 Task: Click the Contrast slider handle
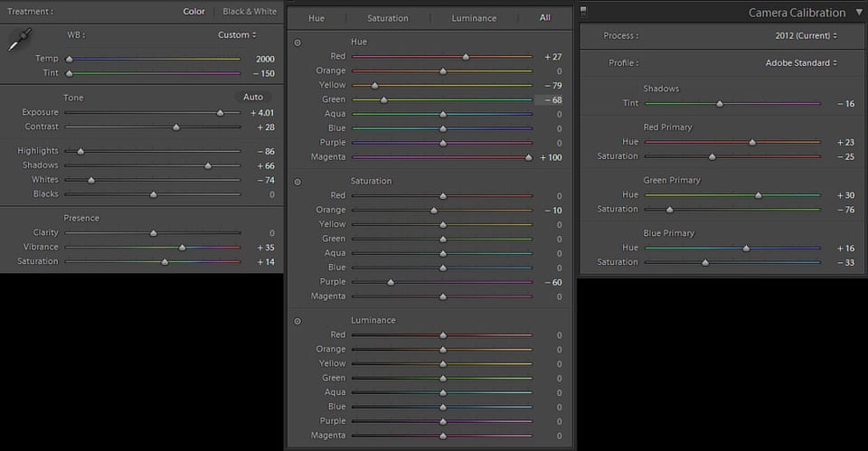(176, 127)
